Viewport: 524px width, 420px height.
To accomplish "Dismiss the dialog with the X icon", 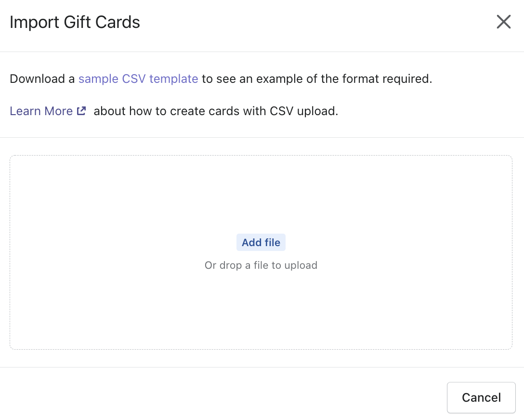I will pos(503,22).
